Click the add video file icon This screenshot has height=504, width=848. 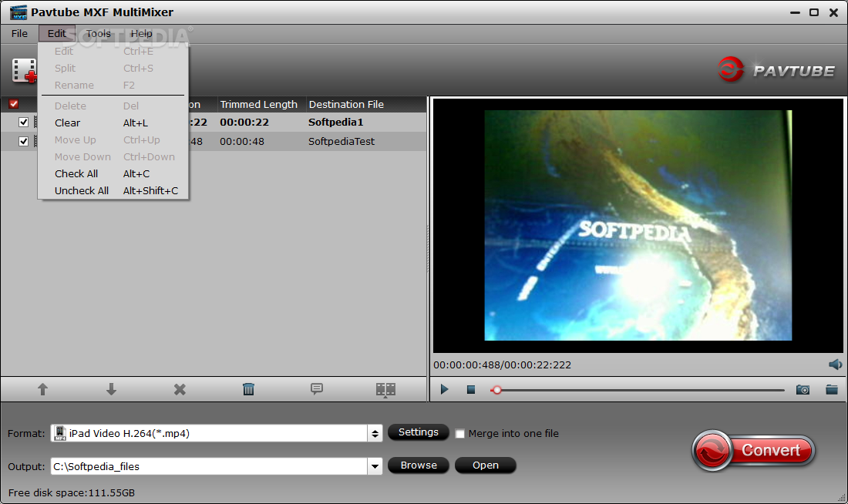(x=25, y=70)
